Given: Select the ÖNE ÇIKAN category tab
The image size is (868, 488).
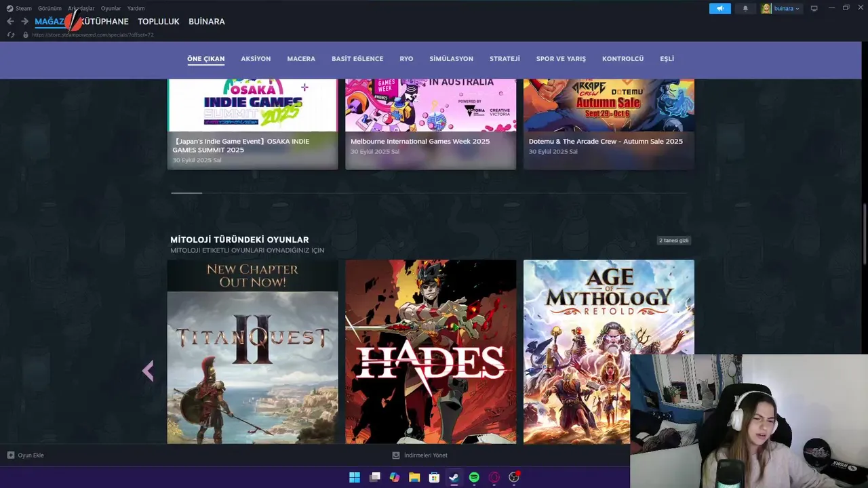Looking at the screenshot, I should (206, 59).
